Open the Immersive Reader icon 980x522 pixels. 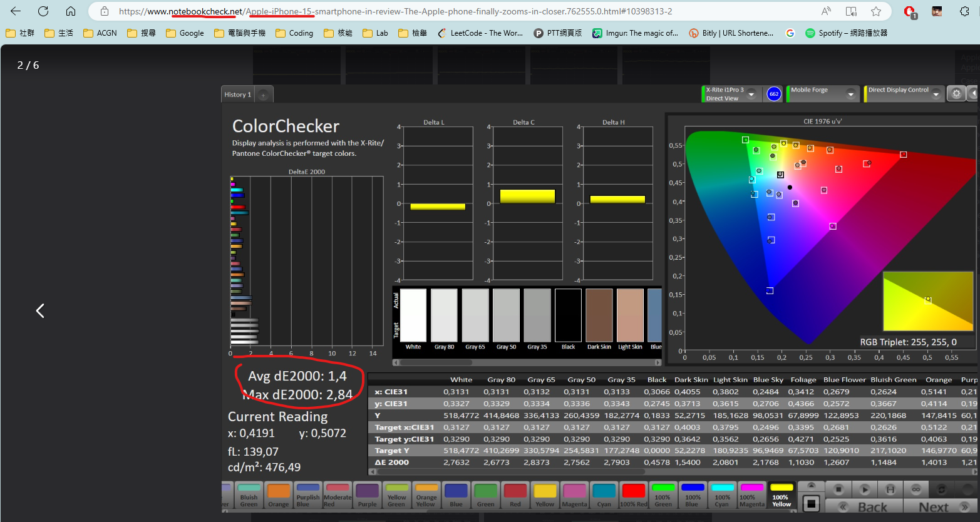851,11
